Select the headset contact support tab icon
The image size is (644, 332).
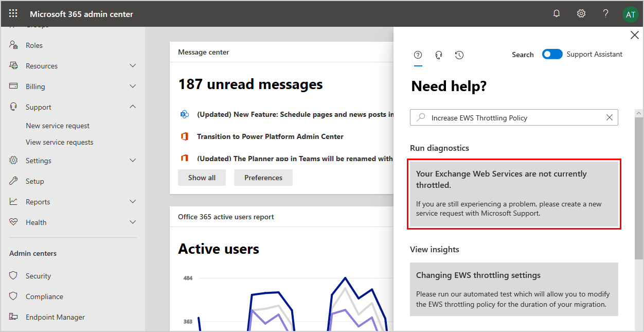click(x=439, y=55)
